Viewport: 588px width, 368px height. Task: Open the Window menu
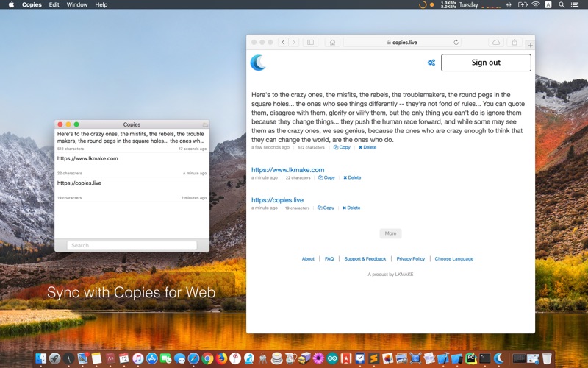click(x=77, y=5)
